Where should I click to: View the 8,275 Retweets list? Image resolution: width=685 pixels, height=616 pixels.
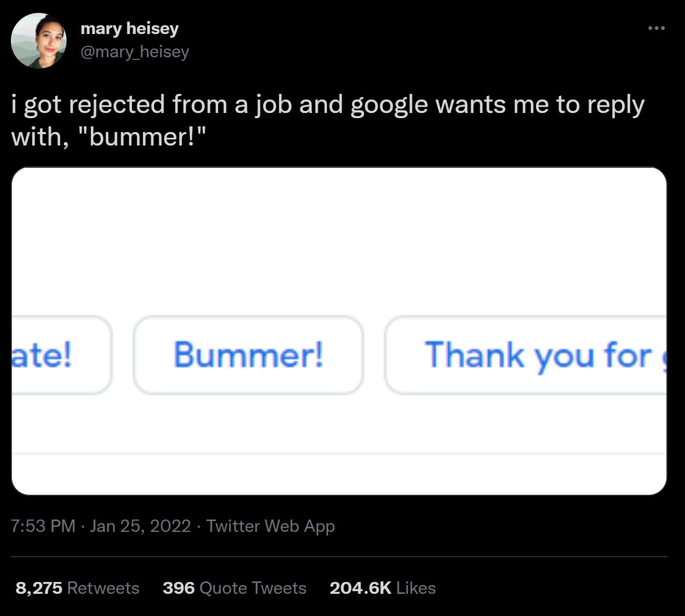[77, 588]
